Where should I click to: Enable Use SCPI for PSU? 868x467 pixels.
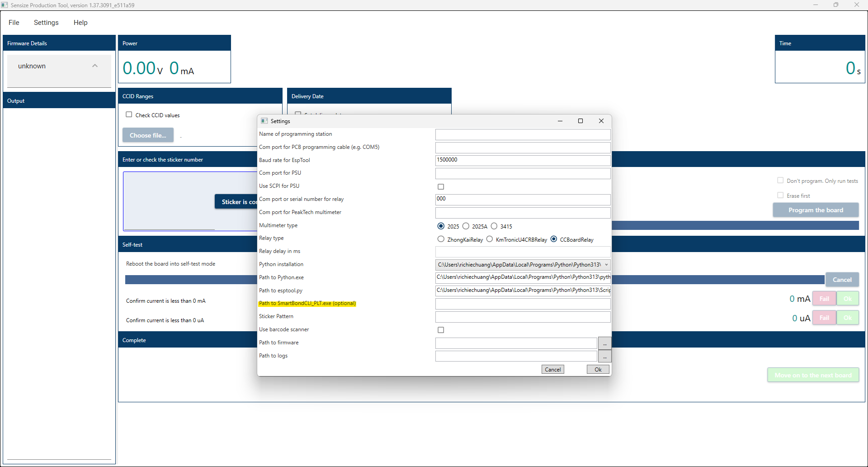[441, 186]
